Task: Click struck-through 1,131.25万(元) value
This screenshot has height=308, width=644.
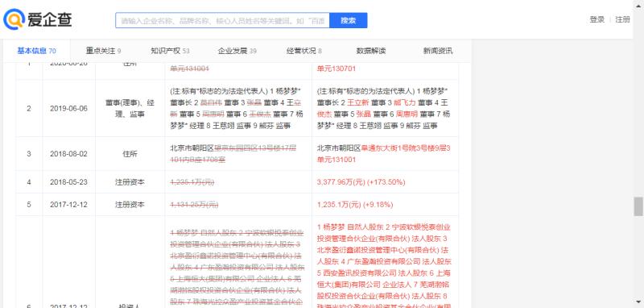Action: coord(194,204)
